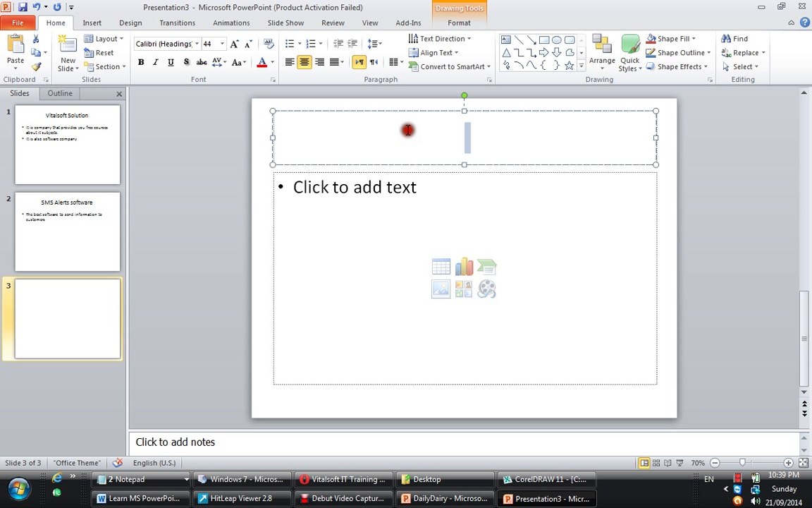812x508 pixels.
Task: Save the presentation from Quick Access
Action: [23, 7]
